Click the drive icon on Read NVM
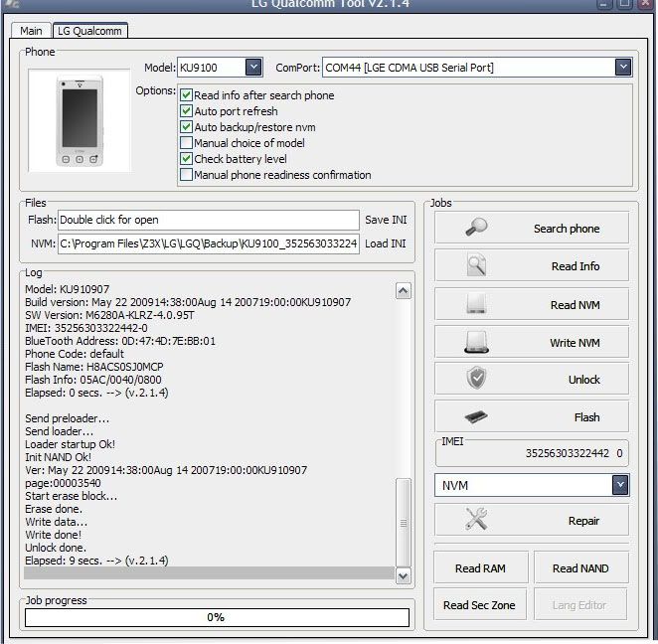This screenshot has width=658, height=644. [x=476, y=303]
